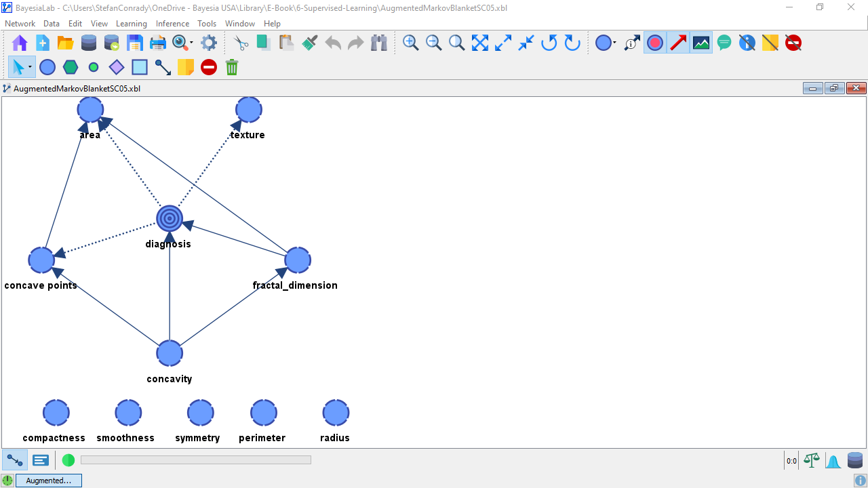Toggle the crossed-out info icon
Viewport: 868px width, 488px height.
coord(747,43)
